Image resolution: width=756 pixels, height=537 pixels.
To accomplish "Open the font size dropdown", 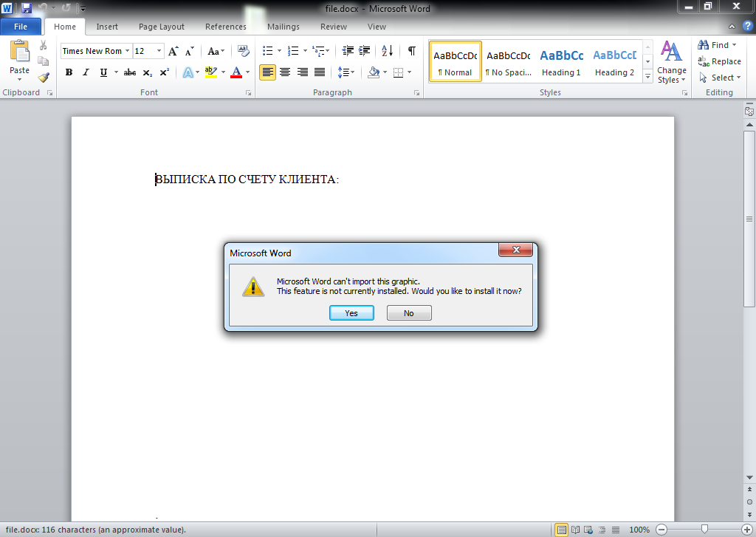I will [159, 51].
